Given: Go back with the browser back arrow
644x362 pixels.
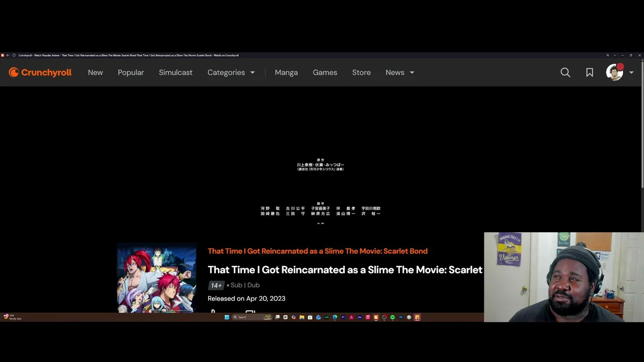Looking at the screenshot, I should click(x=8, y=55).
